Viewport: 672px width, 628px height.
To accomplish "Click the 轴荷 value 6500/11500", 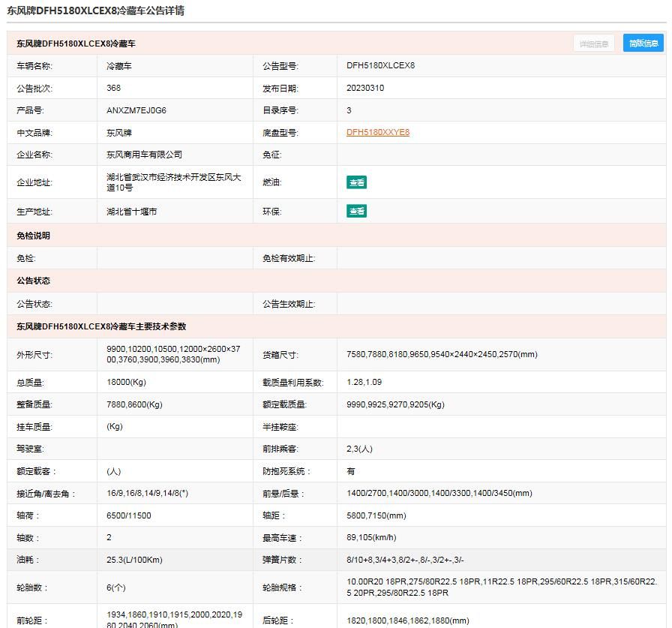I will tap(129, 515).
